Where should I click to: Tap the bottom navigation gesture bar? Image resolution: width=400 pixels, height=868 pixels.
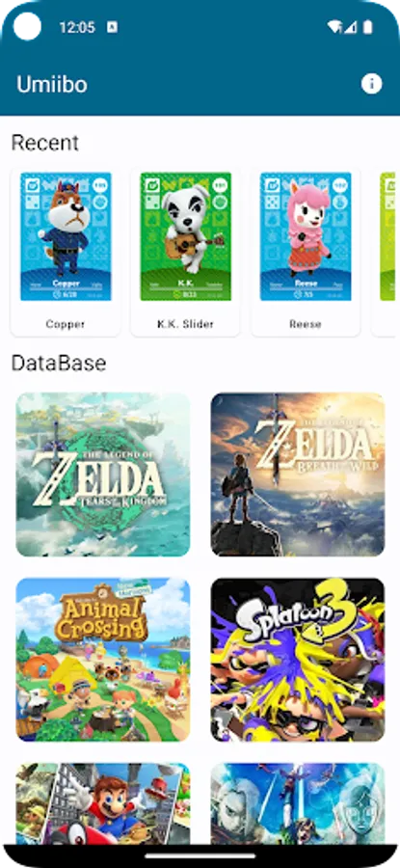(200, 855)
